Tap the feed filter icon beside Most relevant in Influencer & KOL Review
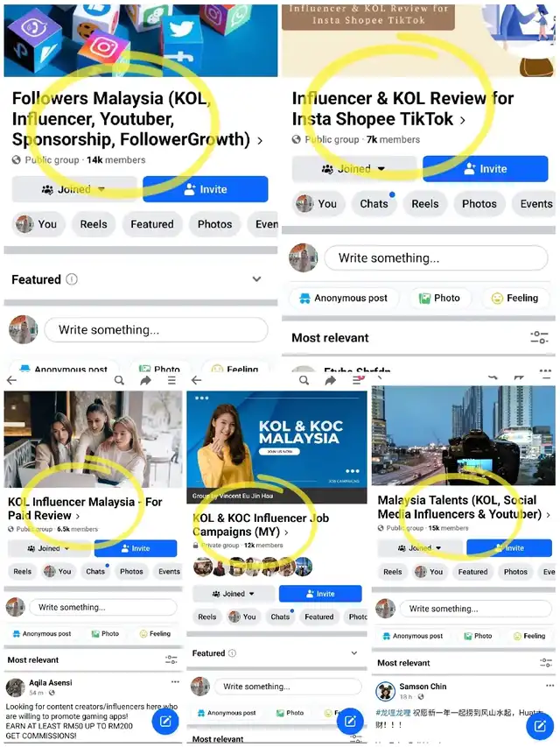Screen dimensions: 560x747 pos(539,337)
